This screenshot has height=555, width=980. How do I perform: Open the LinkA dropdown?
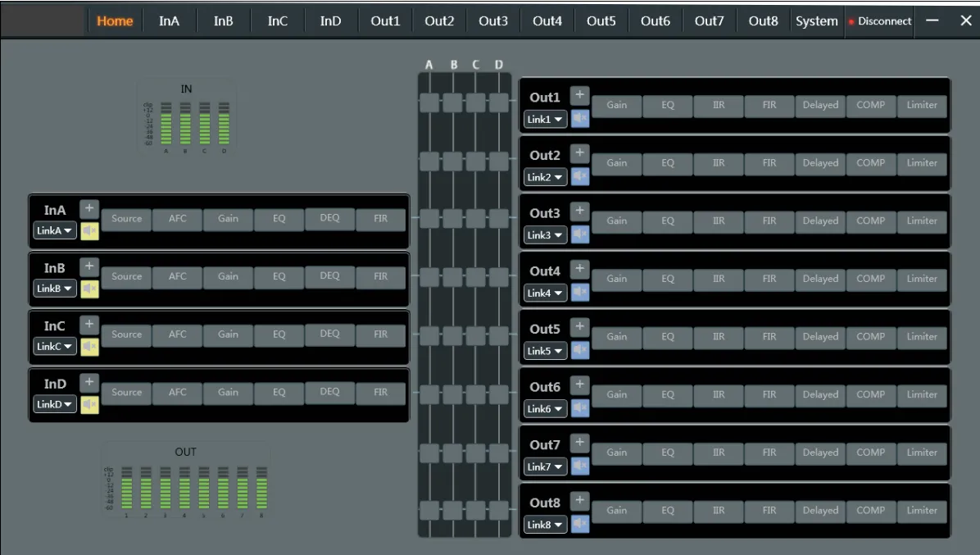55,231
